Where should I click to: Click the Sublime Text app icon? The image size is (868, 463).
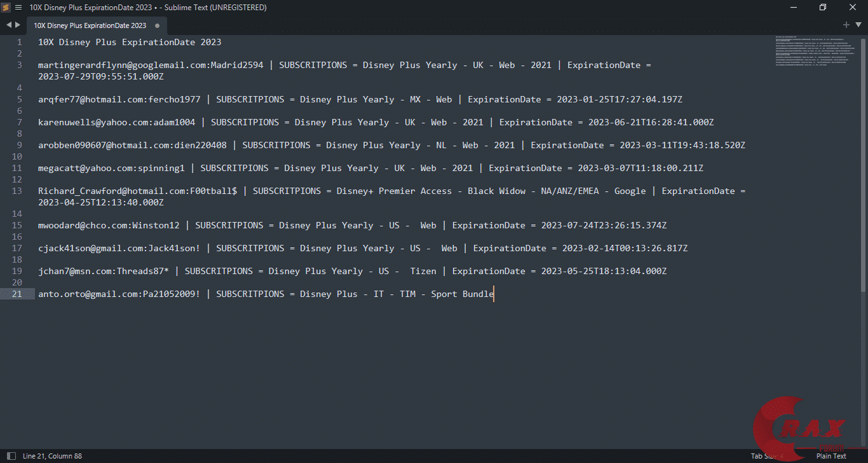point(6,8)
